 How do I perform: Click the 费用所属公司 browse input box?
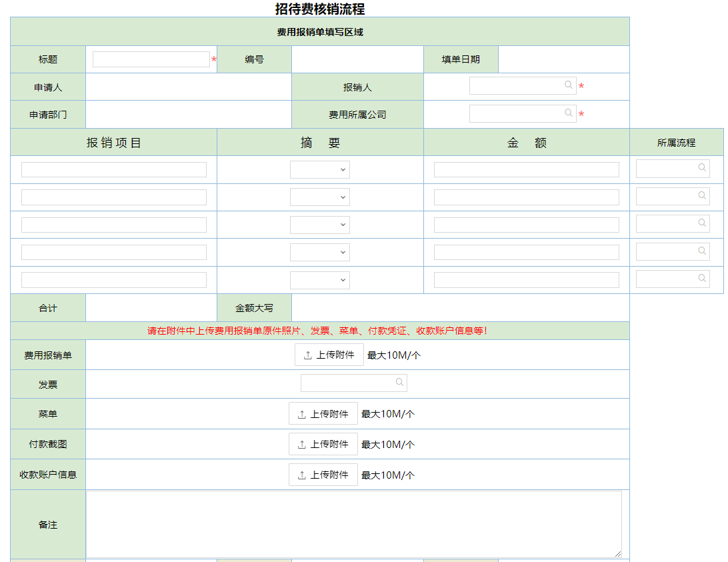point(523,113)
